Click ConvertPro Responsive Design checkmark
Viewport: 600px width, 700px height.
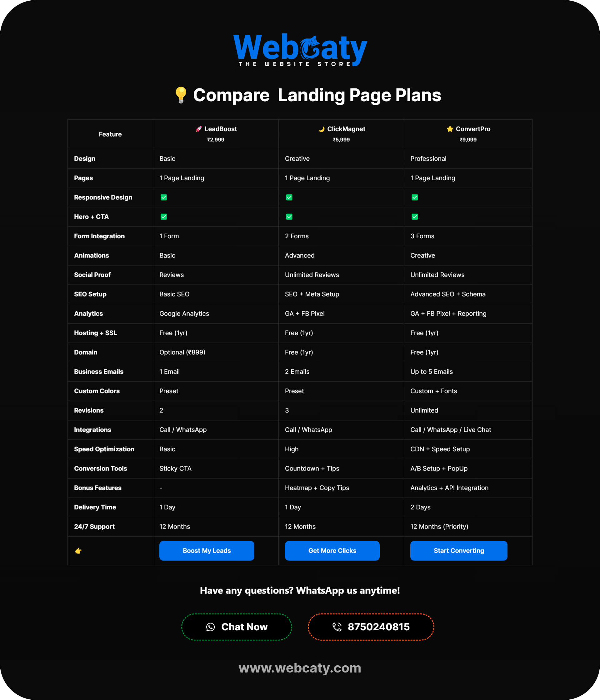[414, 197]
